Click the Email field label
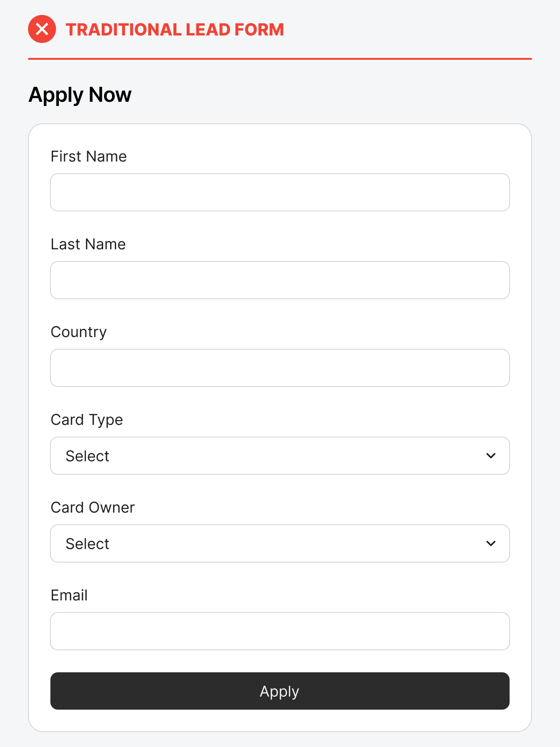The width and height of the screenshot is (560, 747). (x=69, y=595)
